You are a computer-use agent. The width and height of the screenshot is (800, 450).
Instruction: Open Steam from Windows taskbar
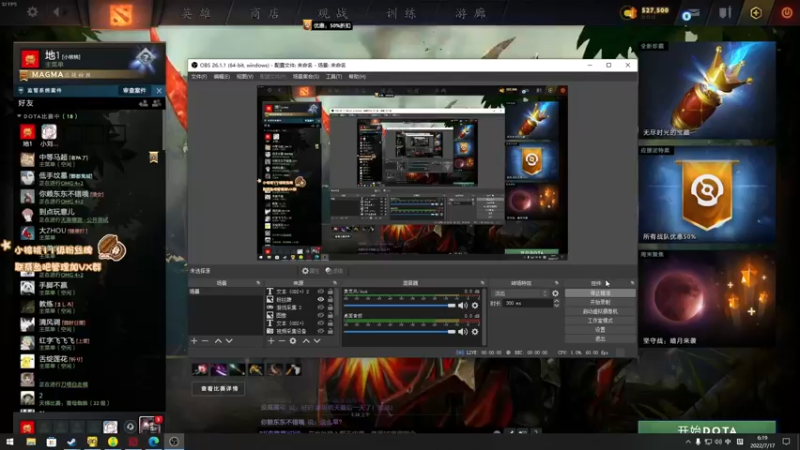tap(71, 442)
